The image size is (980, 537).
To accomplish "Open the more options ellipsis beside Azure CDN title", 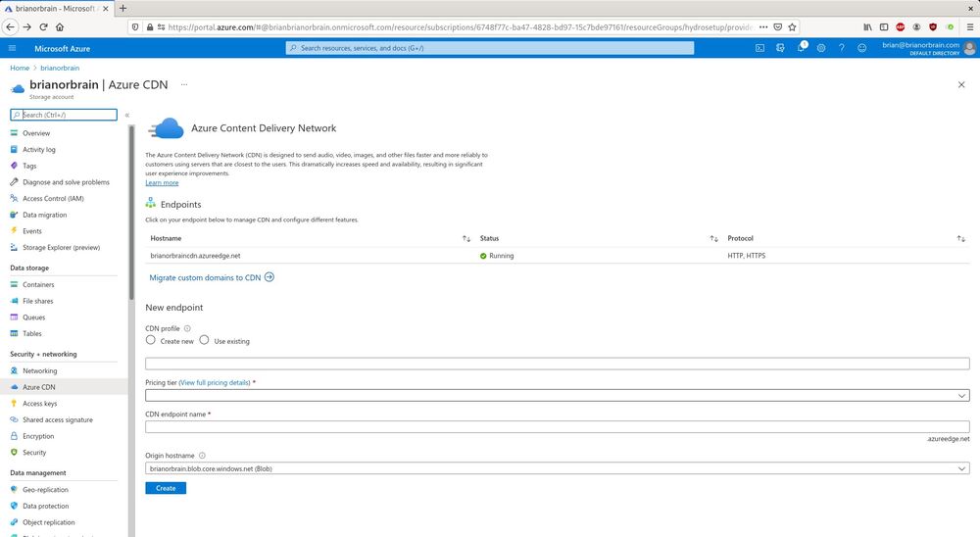I will pyautogui.click(x=184, y=84).
